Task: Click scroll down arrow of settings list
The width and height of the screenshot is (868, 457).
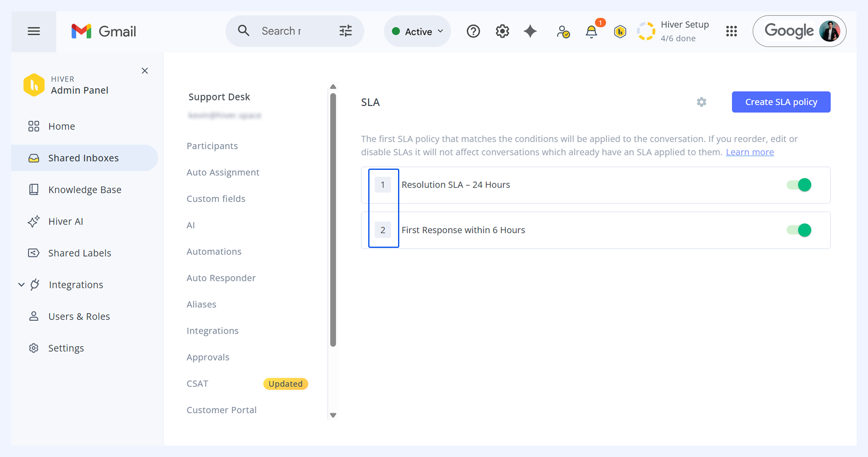Action: pyautogui.click(x=333, y=415)
